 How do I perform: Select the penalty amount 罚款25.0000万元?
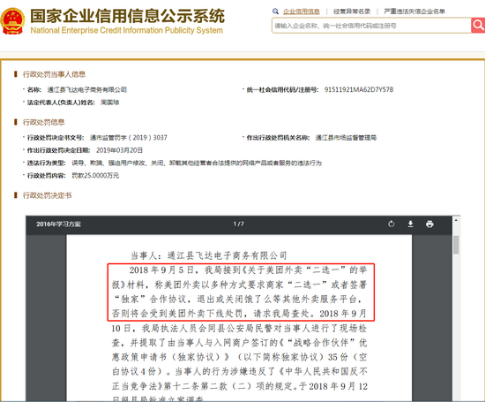tap(95, 176)
